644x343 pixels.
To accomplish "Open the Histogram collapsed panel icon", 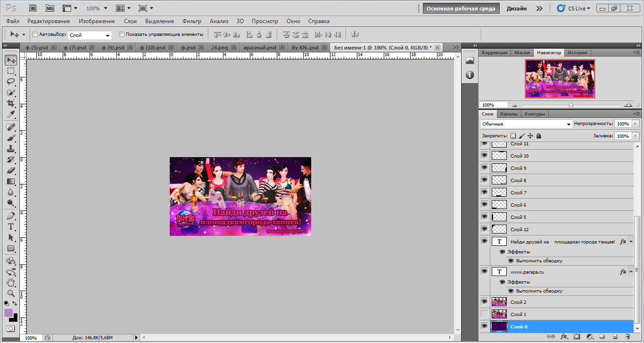I will tap(470, 60).
